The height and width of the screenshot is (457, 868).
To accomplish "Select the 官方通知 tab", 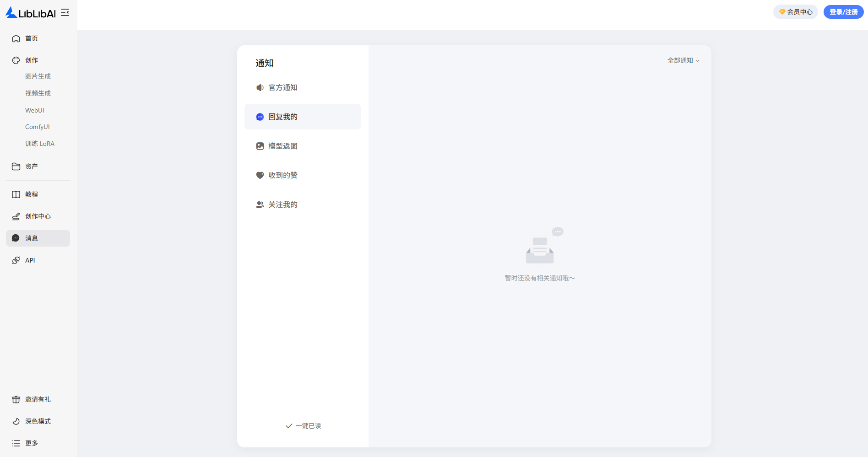I will click(282, 87).
